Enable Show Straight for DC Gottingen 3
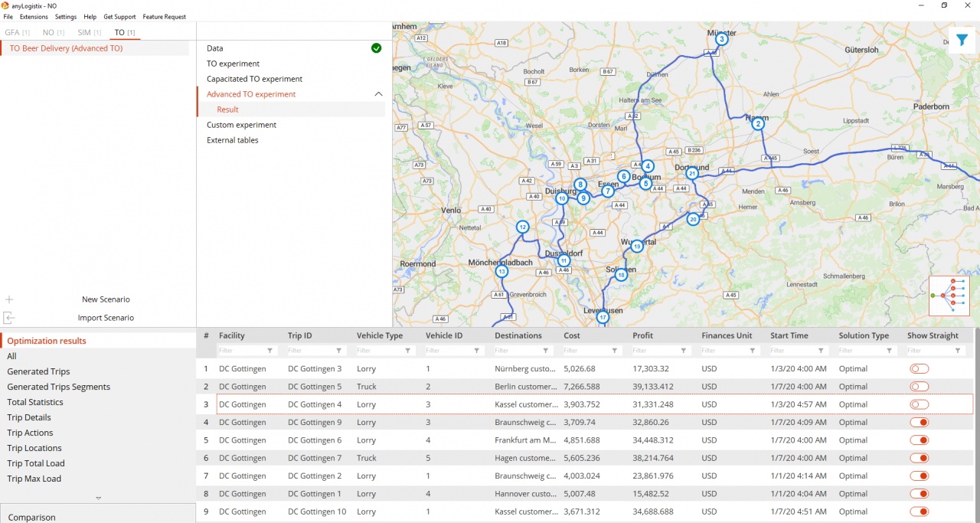 919,368
